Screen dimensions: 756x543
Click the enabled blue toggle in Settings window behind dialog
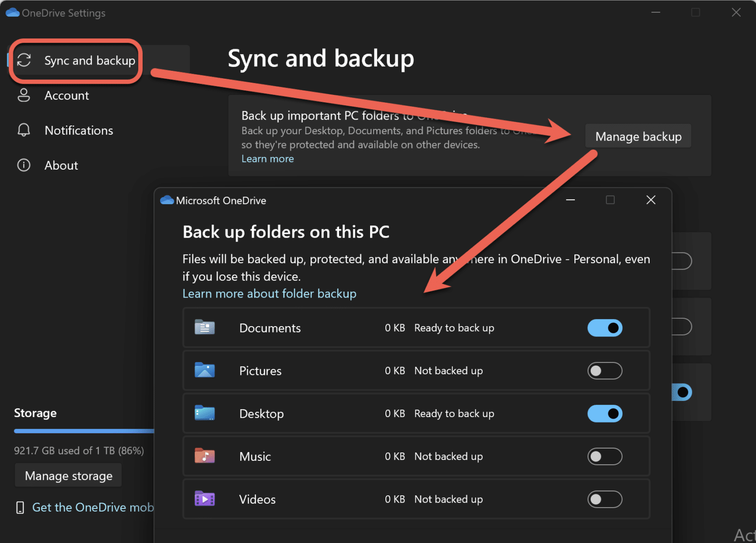click(x=682, y=392)
